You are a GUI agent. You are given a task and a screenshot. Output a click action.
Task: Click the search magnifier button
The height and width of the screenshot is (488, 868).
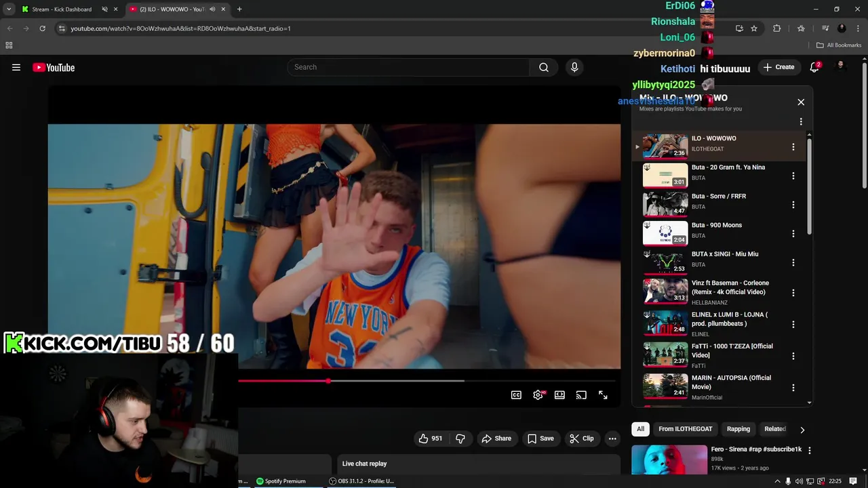pos(544,67)
